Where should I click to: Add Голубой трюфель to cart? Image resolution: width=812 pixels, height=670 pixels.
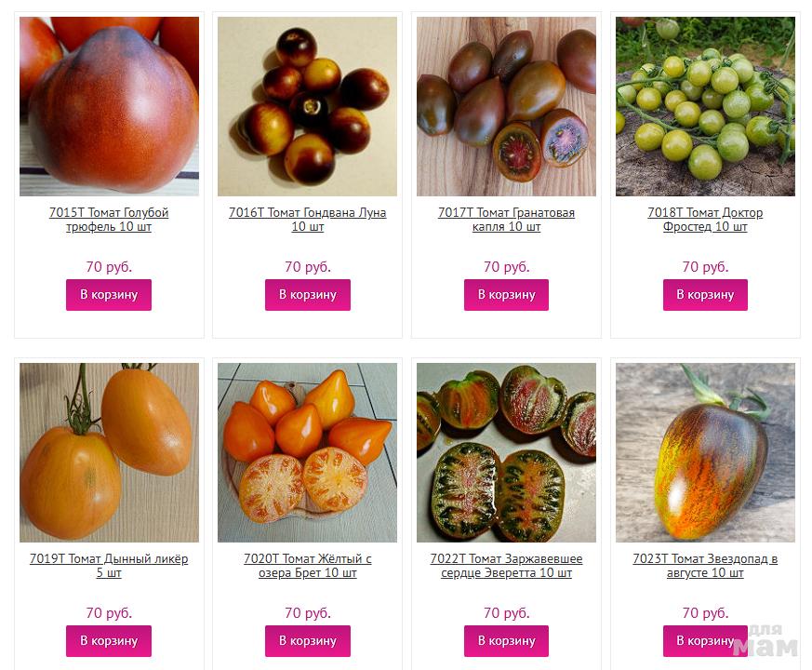point(109,295)
